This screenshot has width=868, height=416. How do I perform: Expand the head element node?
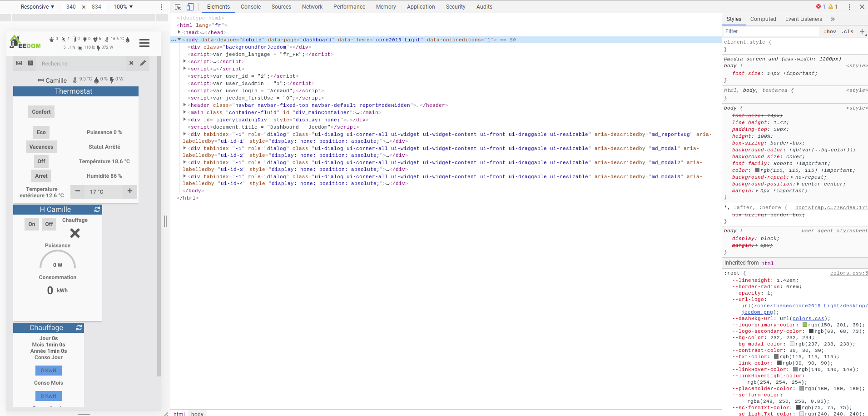179,32
